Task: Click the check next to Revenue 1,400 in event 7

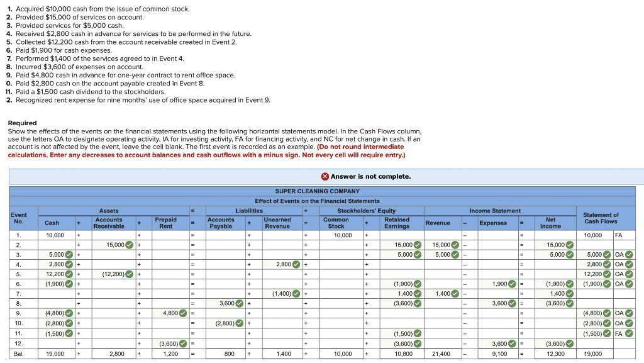Action: point(455,294)
